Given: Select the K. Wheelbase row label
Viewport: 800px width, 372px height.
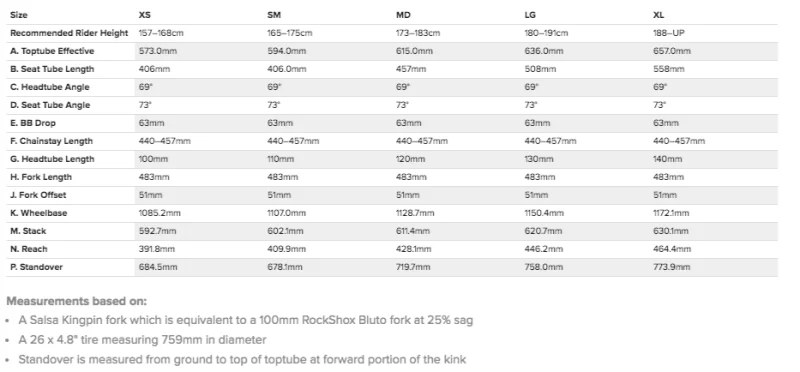Looking at the screenshot, I should [x=38, y=213].
